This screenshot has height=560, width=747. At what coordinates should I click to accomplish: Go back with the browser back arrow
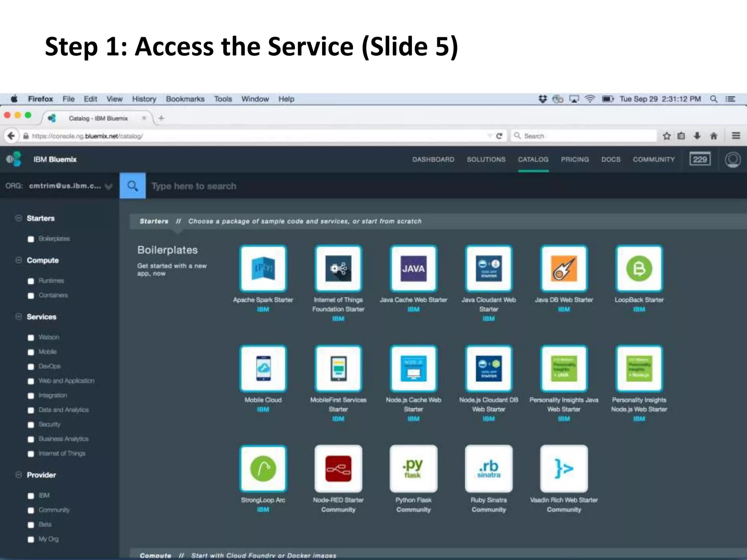(11, 136)
